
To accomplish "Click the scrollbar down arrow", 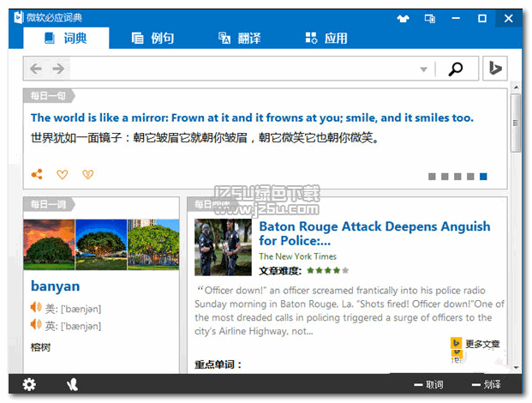I will tap(516, 367).
